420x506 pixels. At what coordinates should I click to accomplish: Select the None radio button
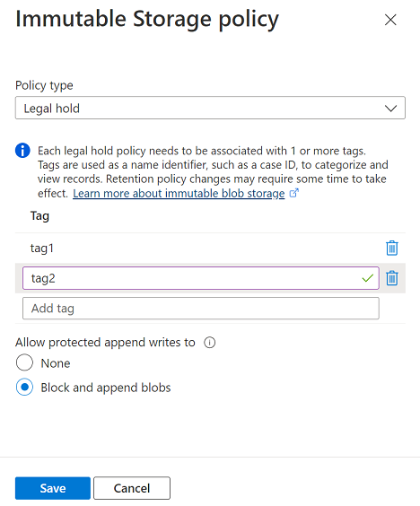click(24, 362)
